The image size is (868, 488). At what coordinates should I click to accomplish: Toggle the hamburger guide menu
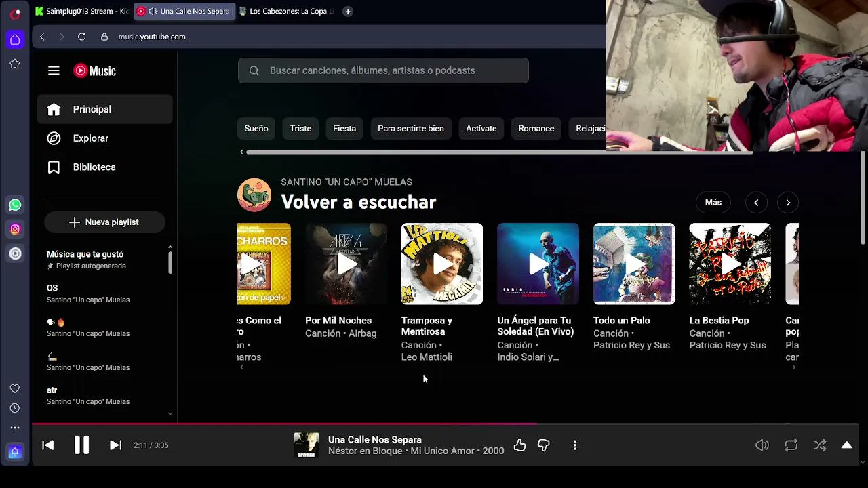[54, 70]
